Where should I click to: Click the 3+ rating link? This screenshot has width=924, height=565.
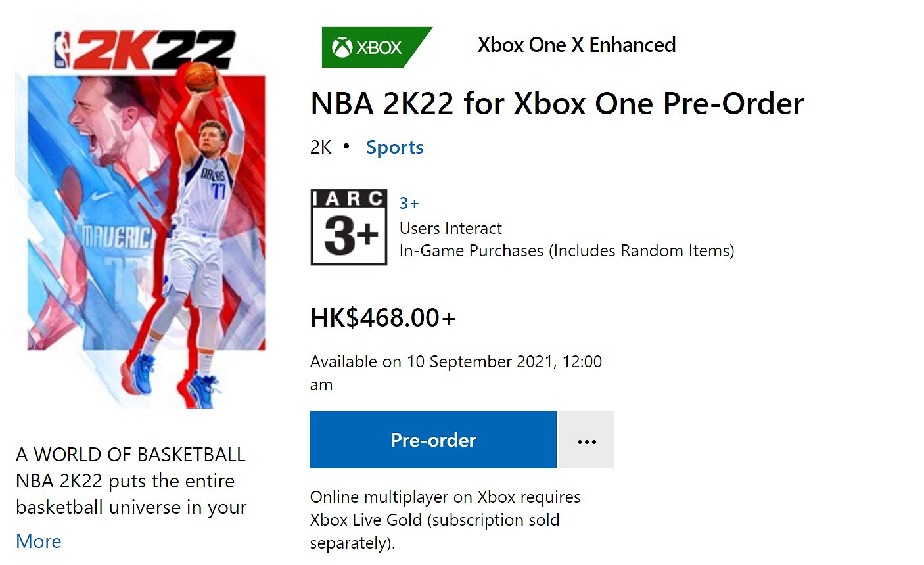point(408,203)
